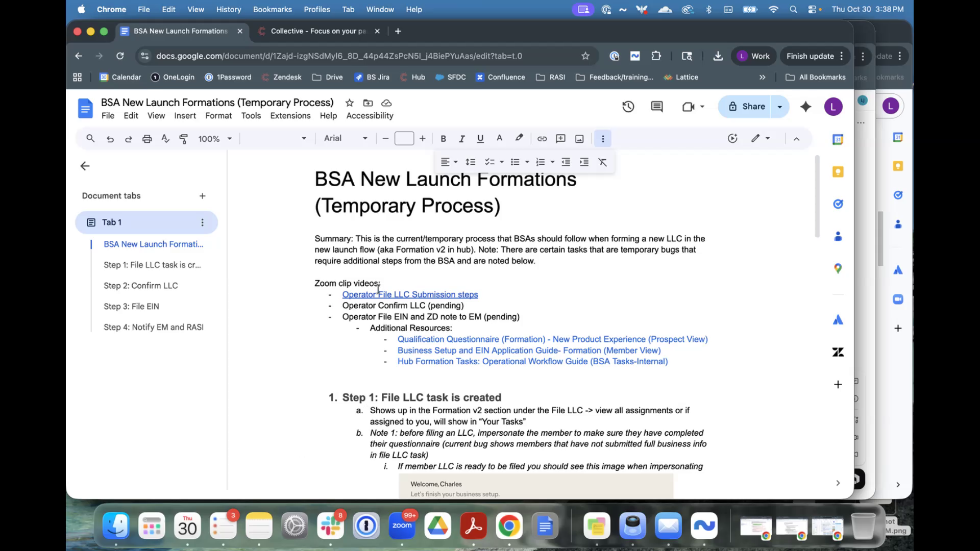The width and height of the screenshot is (980, 551).
Task: Click the font size input box
Action: (404, 139)
